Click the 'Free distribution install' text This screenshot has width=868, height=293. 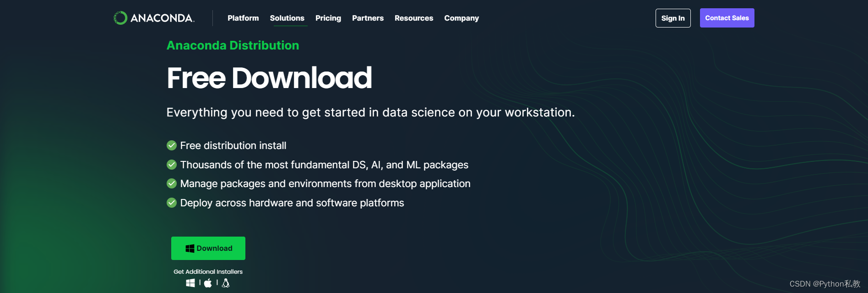click(x=233, y=145)
